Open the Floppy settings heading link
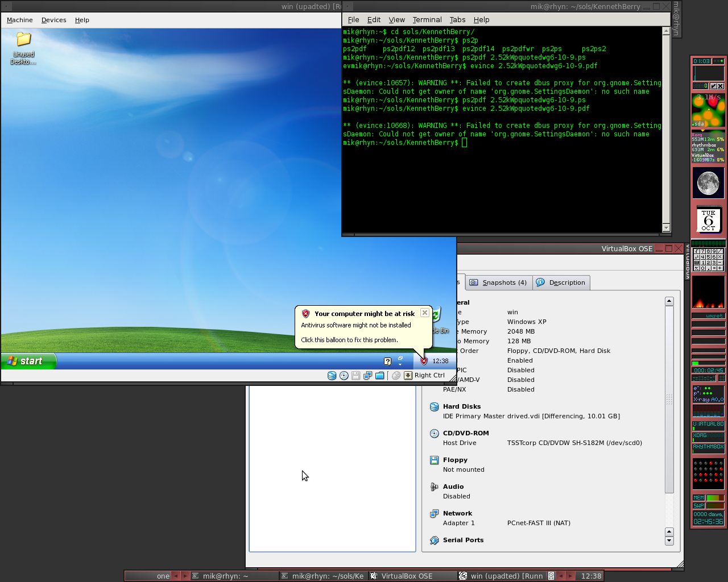This screenshot has height=582, width=728. [x=455, y=460]
